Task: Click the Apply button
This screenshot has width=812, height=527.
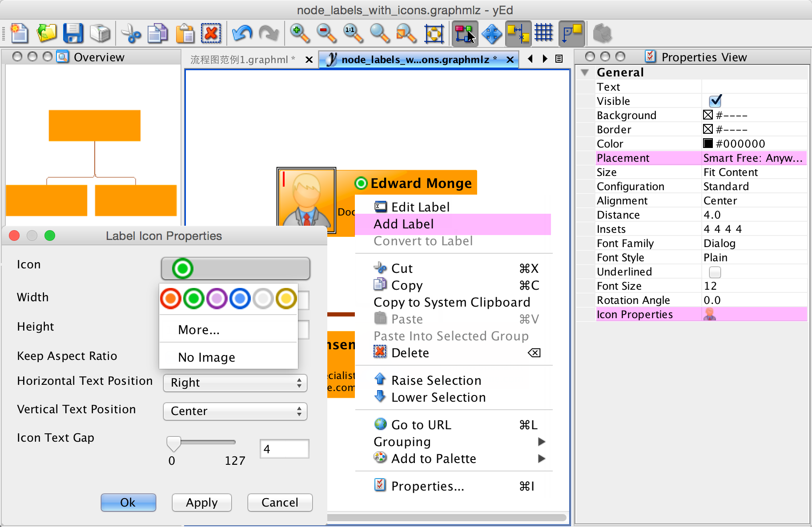Action: (201, 503)
